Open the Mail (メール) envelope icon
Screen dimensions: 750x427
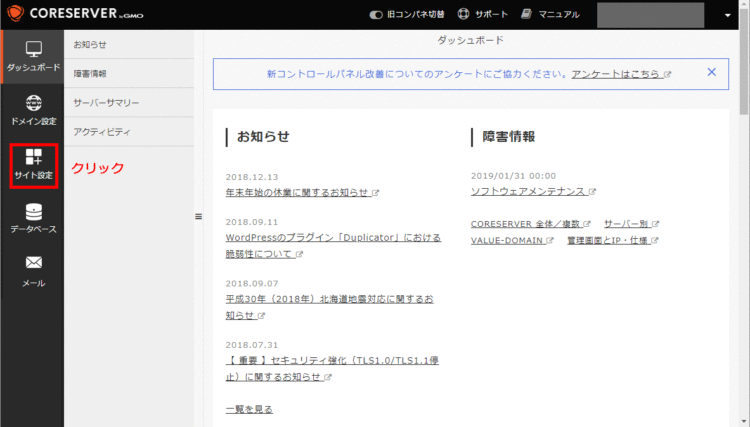tap(33, 263)
